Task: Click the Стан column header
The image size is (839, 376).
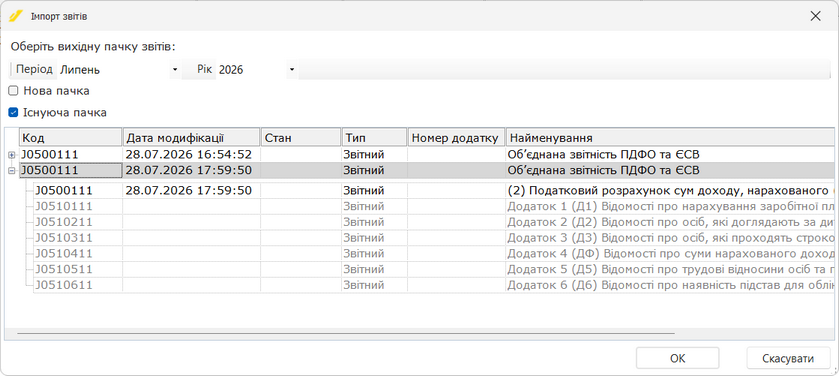Action: pyautogui.click(x=301, y=138)
